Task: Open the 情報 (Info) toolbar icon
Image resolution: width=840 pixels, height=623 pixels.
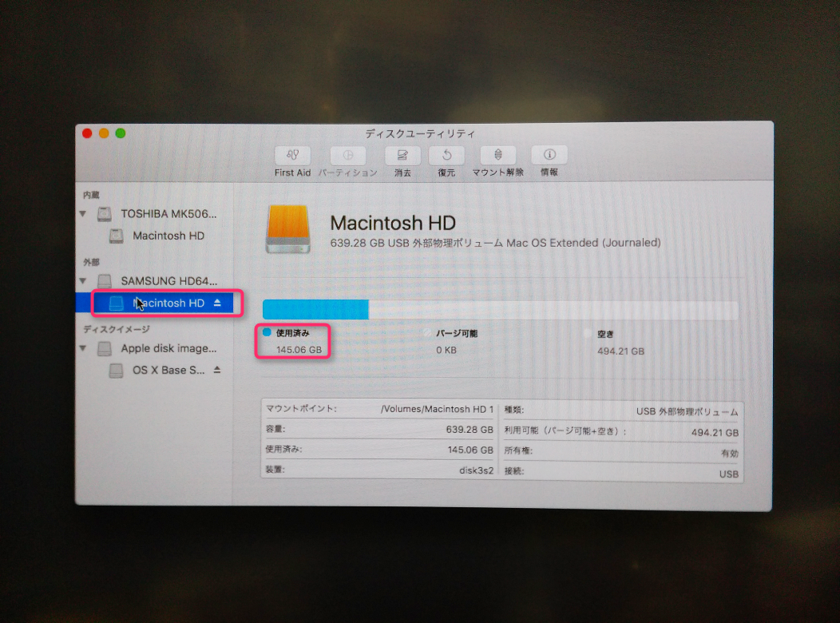Action: pyautogui.click(x=549, y=156)
